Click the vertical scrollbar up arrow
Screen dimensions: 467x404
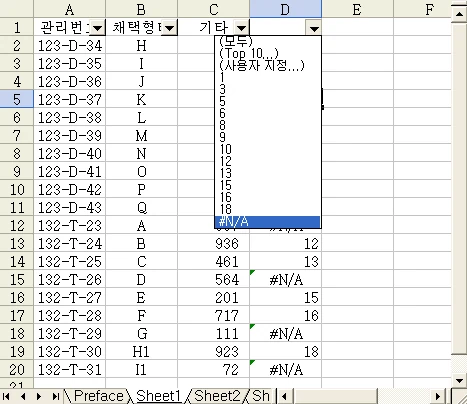459,14
